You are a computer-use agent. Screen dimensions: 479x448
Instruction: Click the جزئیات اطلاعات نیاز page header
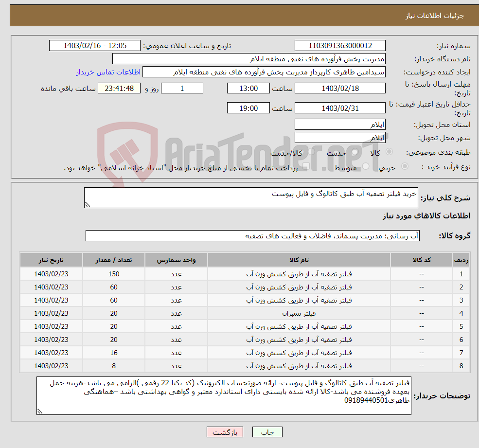pyautogui.click(x=434, y=16)
